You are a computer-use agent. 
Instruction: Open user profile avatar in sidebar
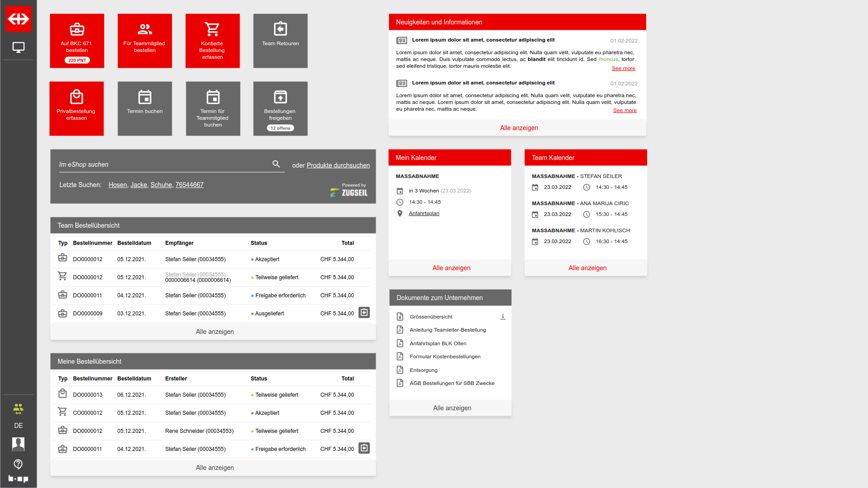tap(18, 444)
